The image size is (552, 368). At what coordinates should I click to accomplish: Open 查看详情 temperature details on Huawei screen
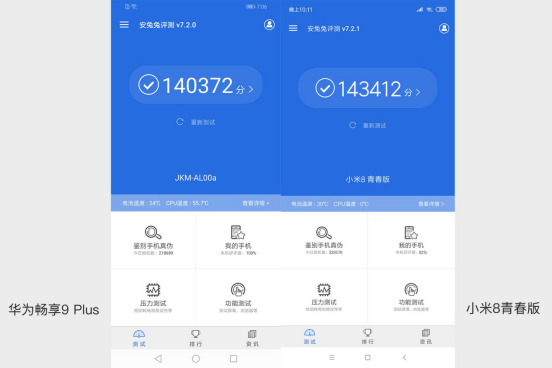256,203
